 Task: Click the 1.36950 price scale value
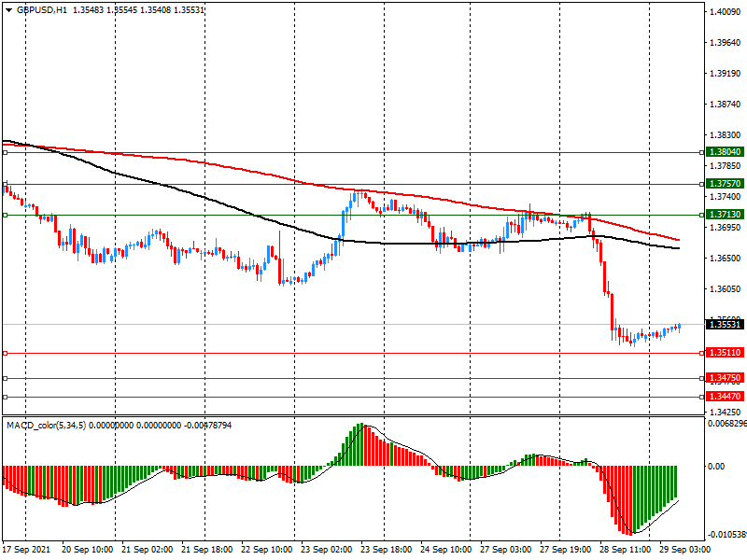point(726,227)
